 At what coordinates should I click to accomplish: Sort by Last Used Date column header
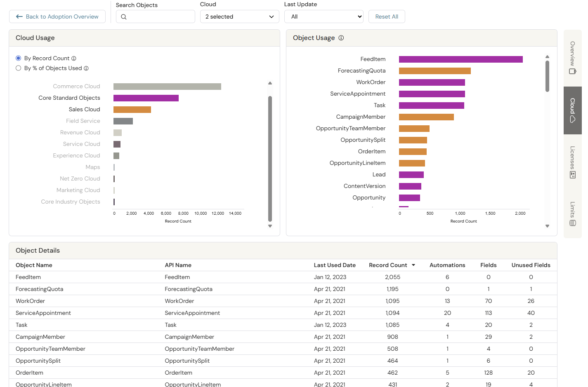[334, 265]
